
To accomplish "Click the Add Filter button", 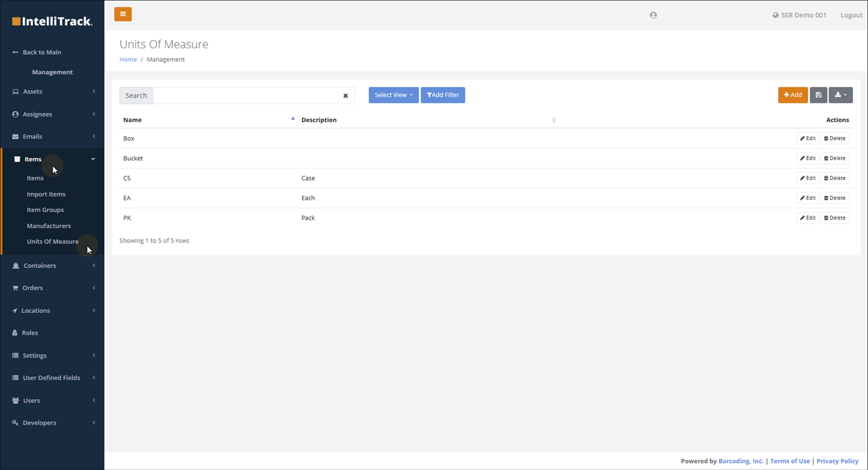I will 443,95.
